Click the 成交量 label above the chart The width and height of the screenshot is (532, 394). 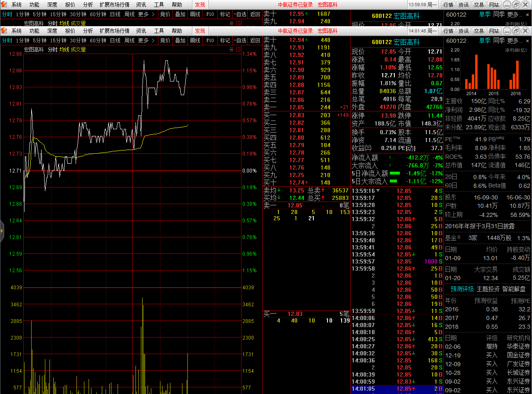tap(78, 49)
